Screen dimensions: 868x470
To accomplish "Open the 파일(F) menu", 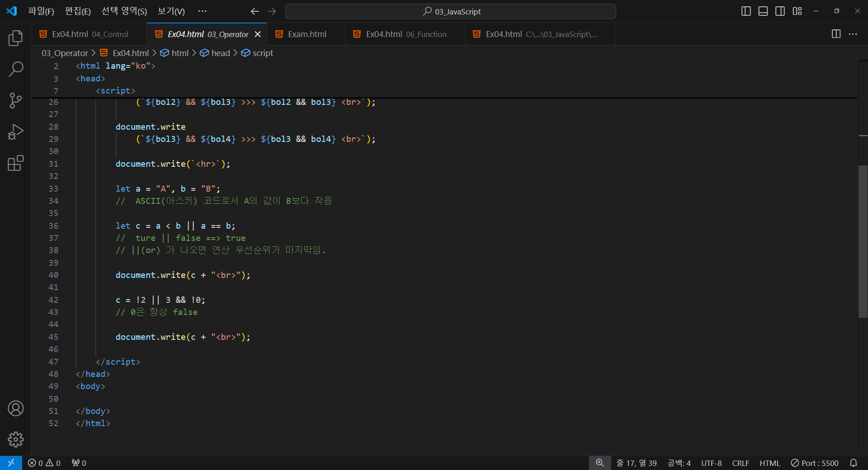I will [x=41, y=11].
